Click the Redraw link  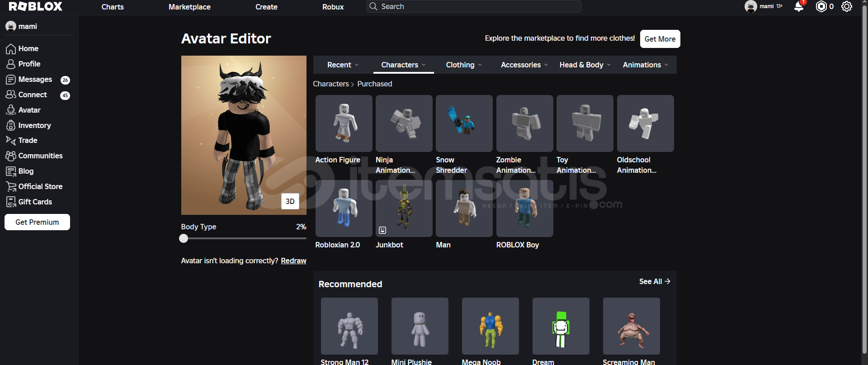click(293, 261)
